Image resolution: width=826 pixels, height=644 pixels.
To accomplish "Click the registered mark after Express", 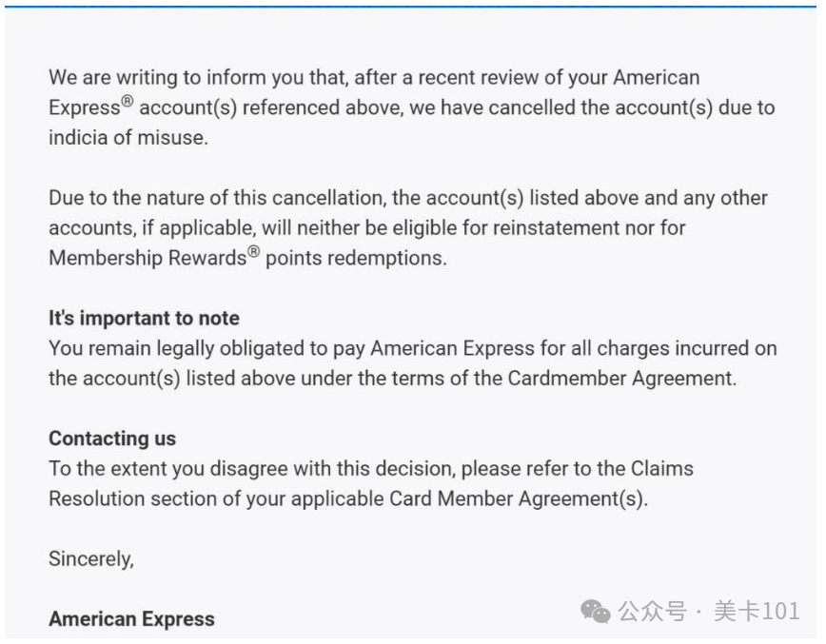I will pos(127,101).
